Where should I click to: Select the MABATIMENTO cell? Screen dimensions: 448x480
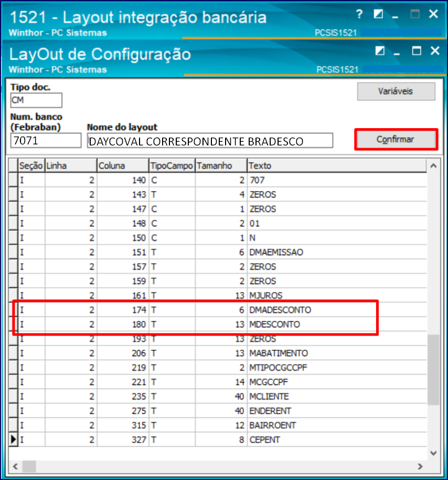point(336,353)
